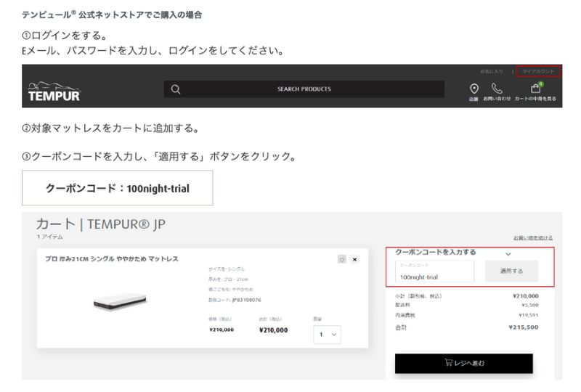This screenshot has width=581, height=392.
Task: Click the レジへ進む checkout button
Action: click(464, 363)
